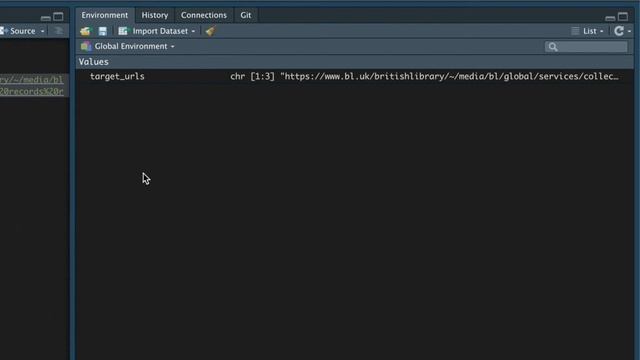Open the refresh options dropdown arrow

[x=629, y=31]
